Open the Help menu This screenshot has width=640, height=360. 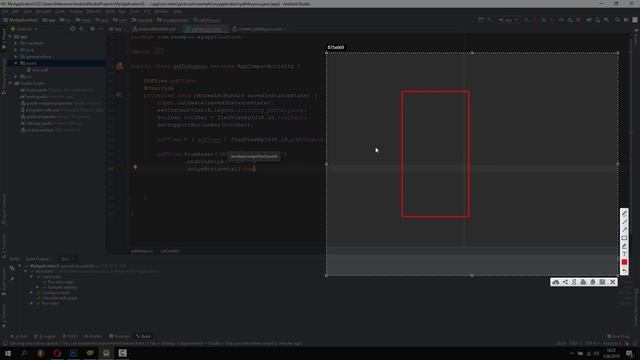tap(177, 11)
